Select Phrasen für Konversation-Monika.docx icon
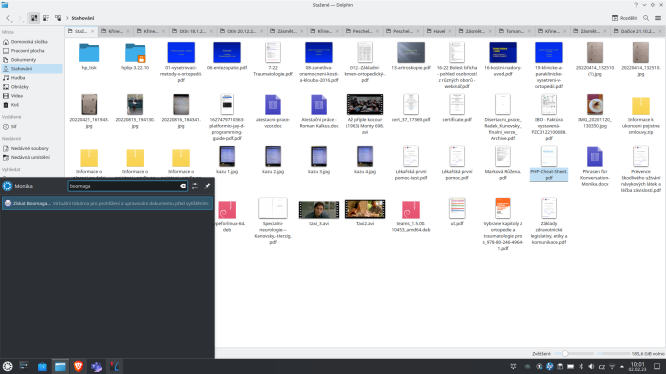Screen dimensions: 666x374 click(595, 157)
